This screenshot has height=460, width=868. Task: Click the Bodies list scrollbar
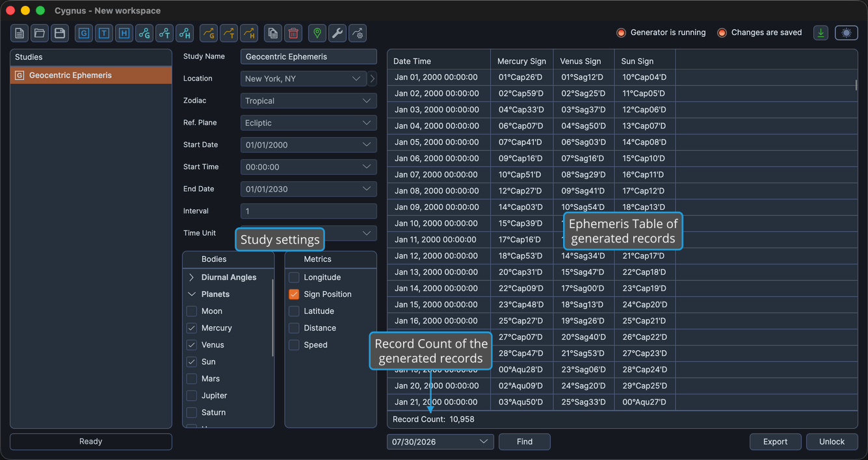[272, 318]
